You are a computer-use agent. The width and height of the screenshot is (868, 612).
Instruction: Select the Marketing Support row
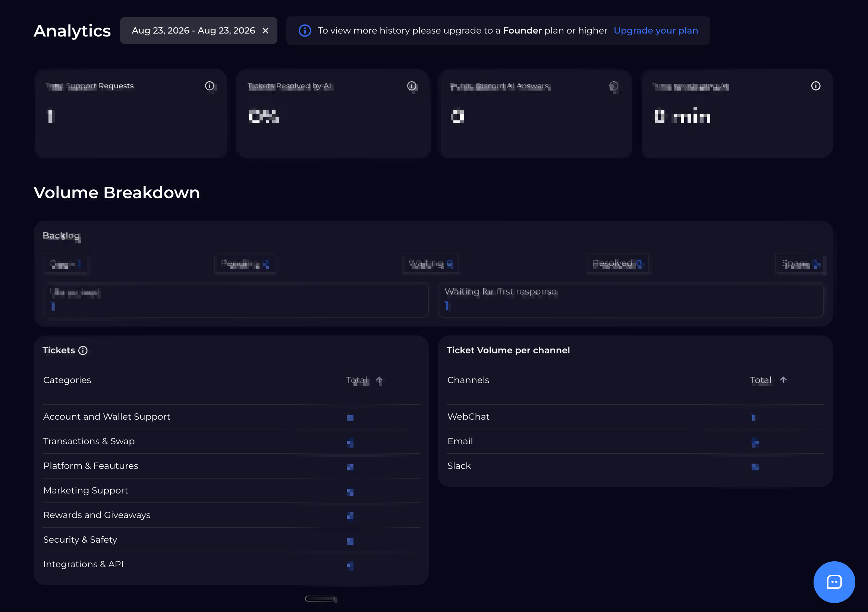pos(231,490)
